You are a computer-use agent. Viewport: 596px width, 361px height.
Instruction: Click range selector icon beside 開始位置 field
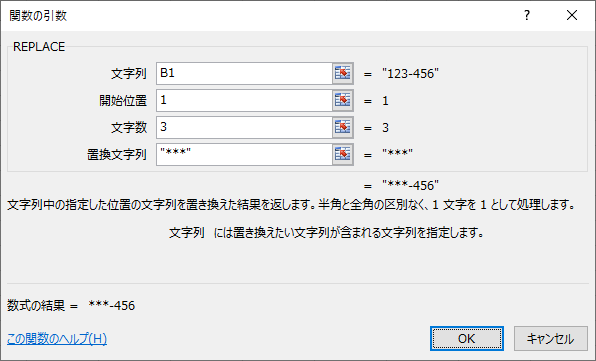[x=343, y=100]
